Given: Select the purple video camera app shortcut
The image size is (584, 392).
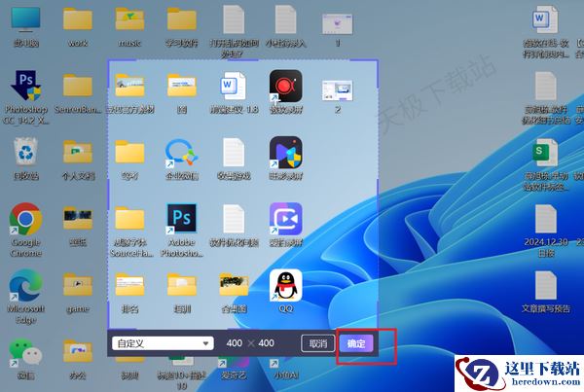Looking at the screenshot, I should [x=285, y=219].
